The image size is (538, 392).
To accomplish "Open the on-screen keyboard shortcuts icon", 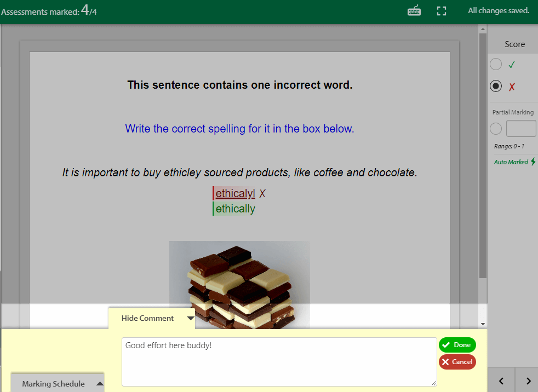I will pos(414,10).
